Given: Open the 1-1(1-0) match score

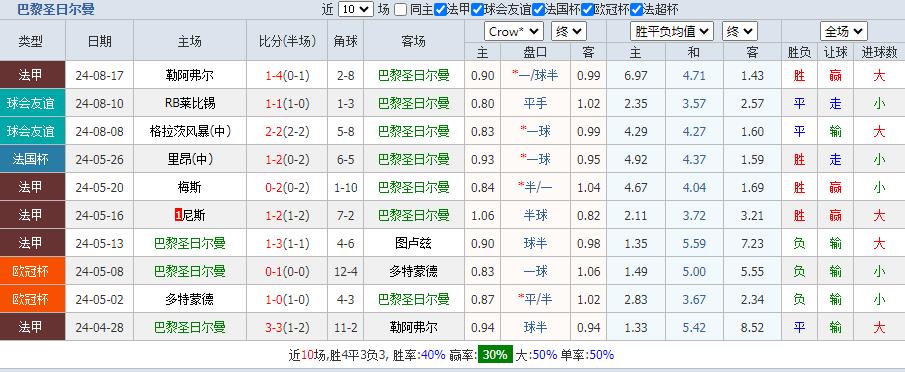Looking at the screenshot, I should pyautogui.click(x=287, y=103).
